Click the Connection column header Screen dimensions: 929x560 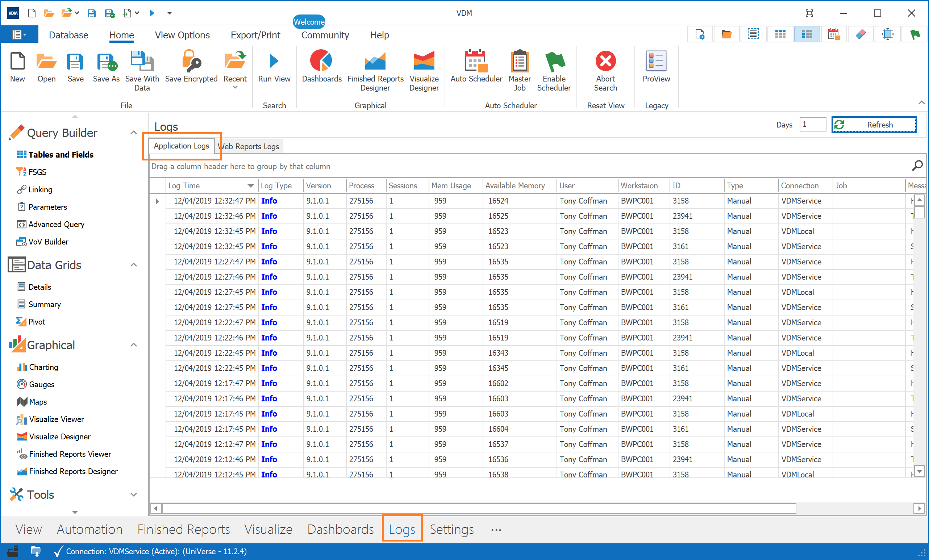click(x=805, y=185)
